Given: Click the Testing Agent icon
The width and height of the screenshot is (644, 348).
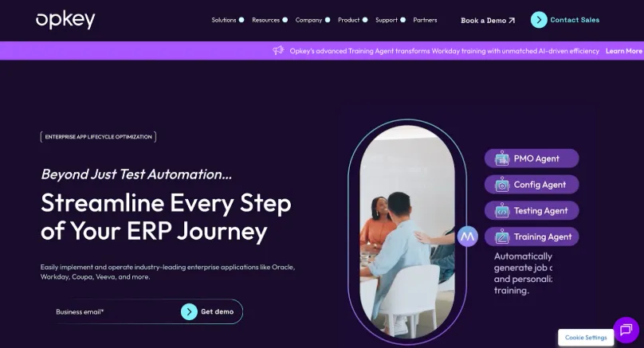Looking at the screenshot, I should (x=501, y=210).
